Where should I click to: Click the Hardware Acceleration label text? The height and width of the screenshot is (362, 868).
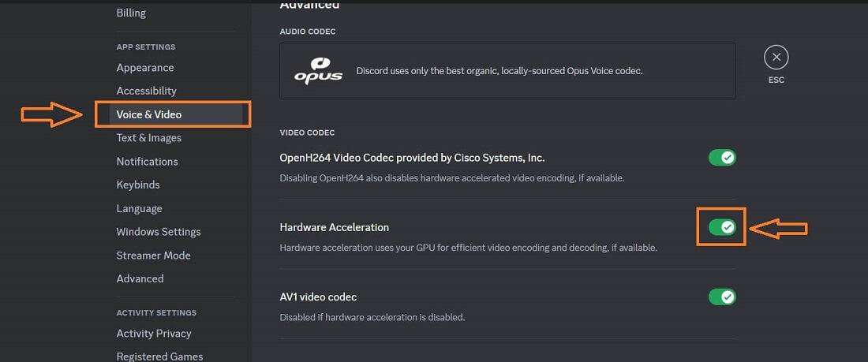point(335,227)
